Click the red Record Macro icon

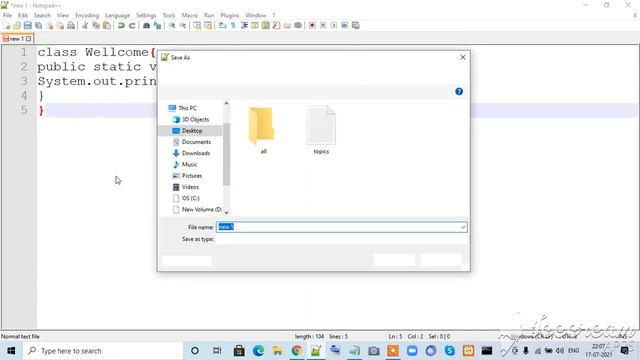pyautogui.click(x=312, y=25)
